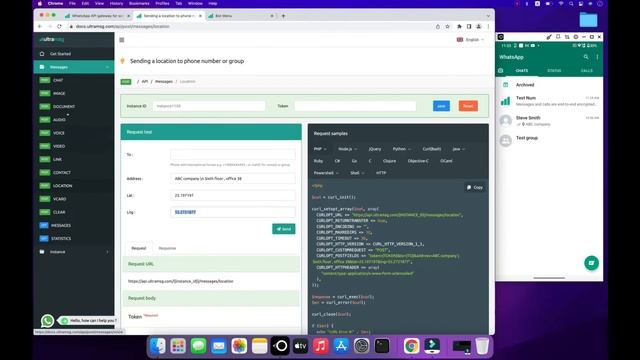This screenshot has height=360, width=640.
Task: Click the search icon in WhatsApp header
Action: pyautogui.click(x=586, y=57)
